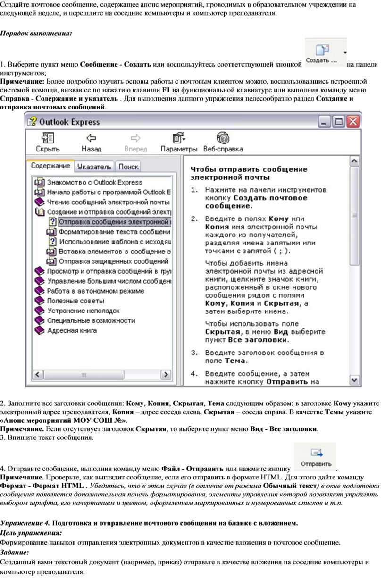Click the help topic scroll up arrow
The height and width of the screenshot is (588, 385).
tap(354, 161)
